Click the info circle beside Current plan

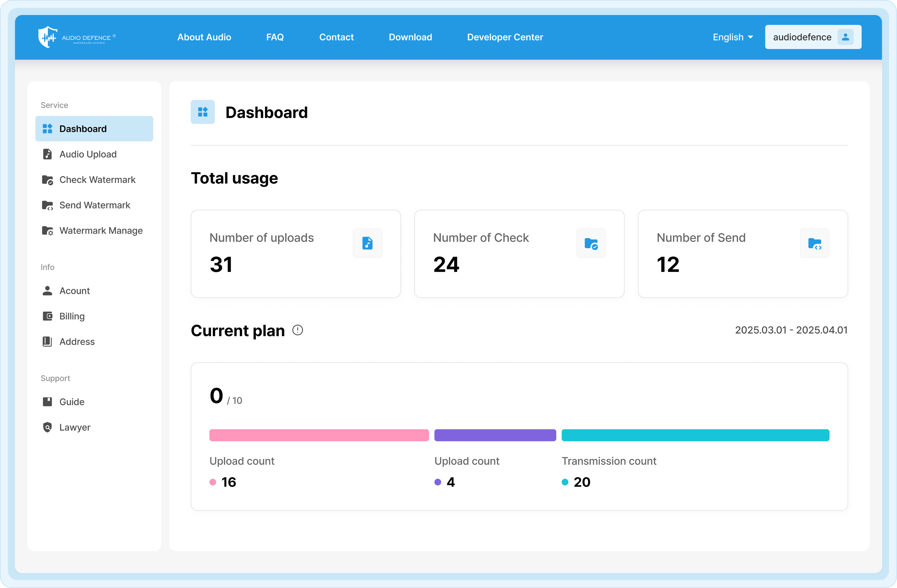point(297,330)
